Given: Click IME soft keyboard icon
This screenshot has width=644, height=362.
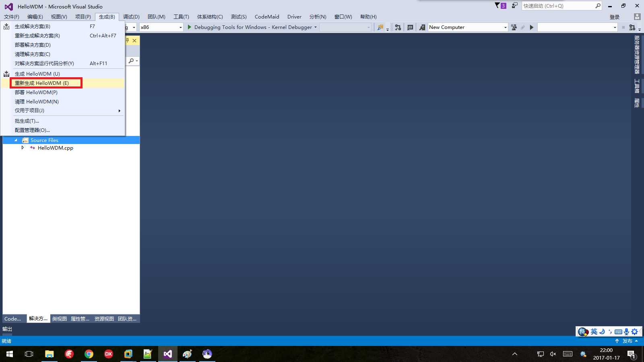Looking at the screenshot, I should point(618,332).
